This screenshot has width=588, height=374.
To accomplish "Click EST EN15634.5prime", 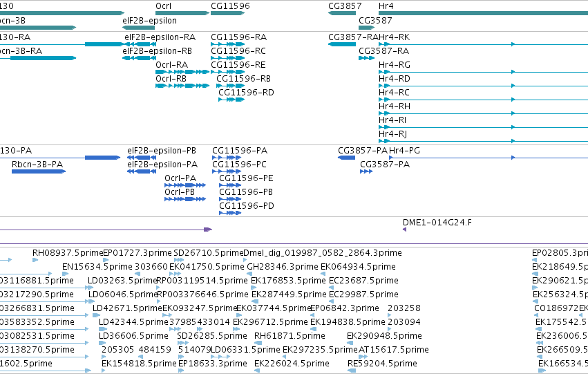I will [x=97, y=268].
